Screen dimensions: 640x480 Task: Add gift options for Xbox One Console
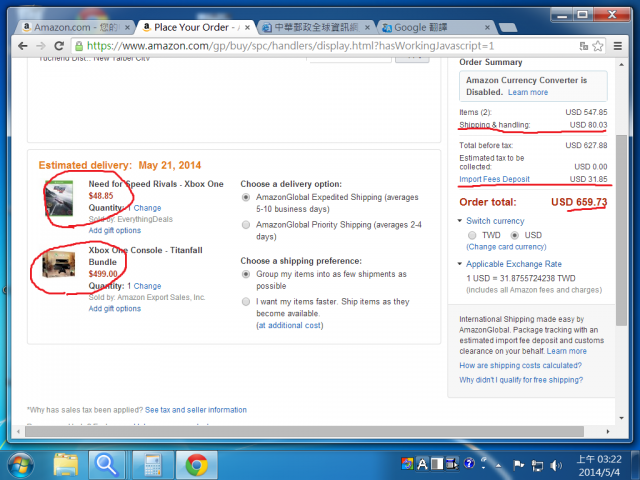tap(115, 309)
